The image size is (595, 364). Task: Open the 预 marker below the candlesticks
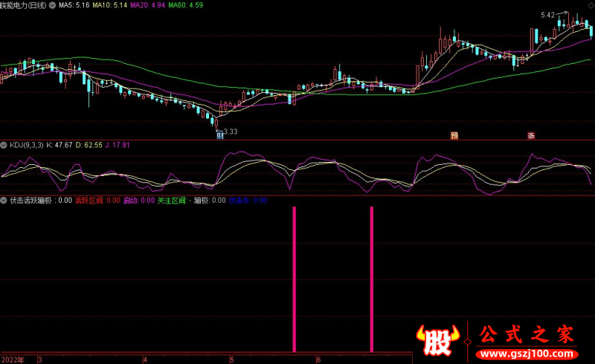454,135
